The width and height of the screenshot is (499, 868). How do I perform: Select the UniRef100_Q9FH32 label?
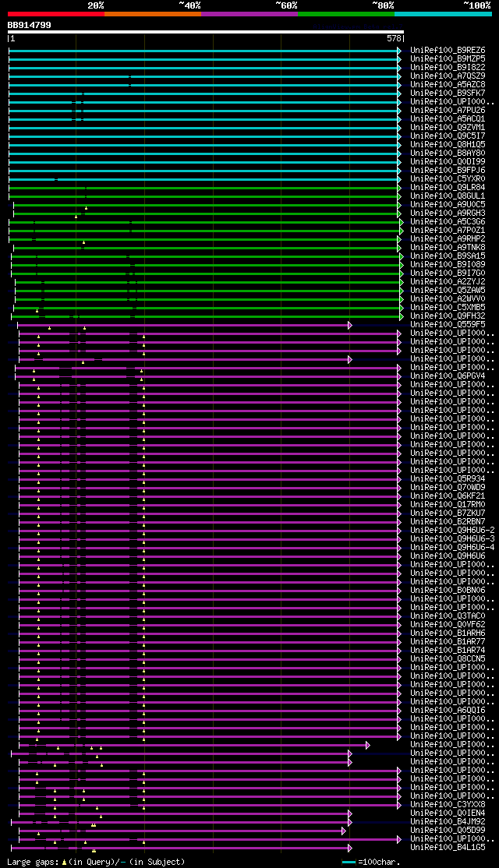[x=448, y=316]
